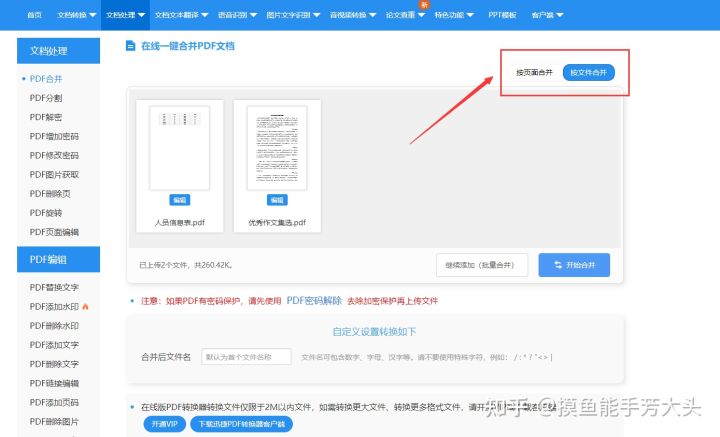Click the 人员信息表.pdf file name
The height and width of the screenshot is (437, 720).
tap(180, 223)
